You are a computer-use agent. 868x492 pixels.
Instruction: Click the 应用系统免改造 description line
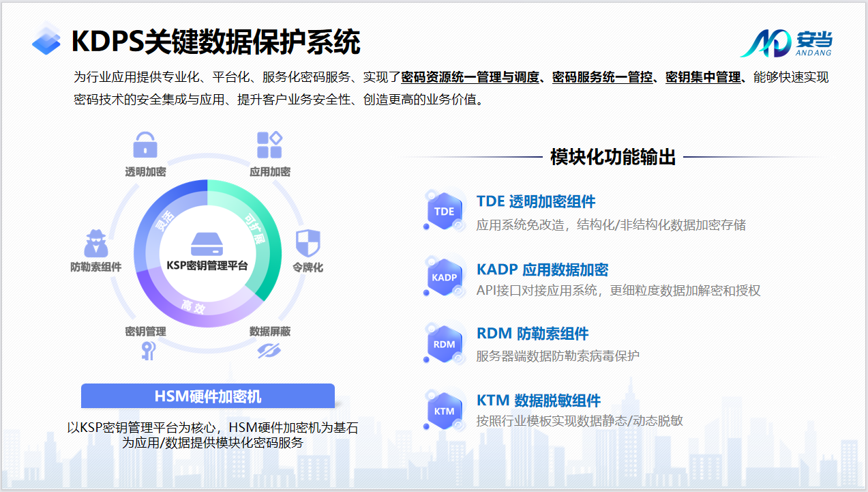coord(611,225)
